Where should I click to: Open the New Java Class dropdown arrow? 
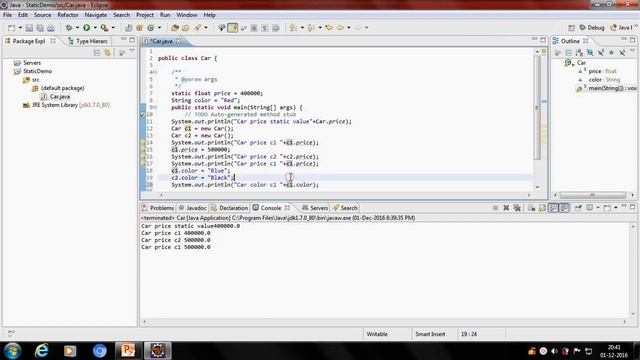coord(159,28)
